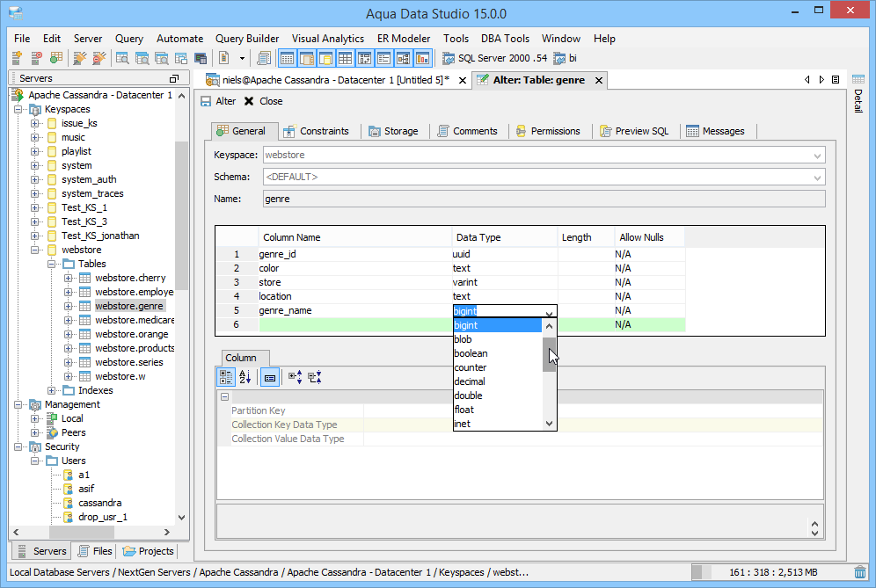
Task: Click the scroll tabs right arrow
Action: [821, 80]
